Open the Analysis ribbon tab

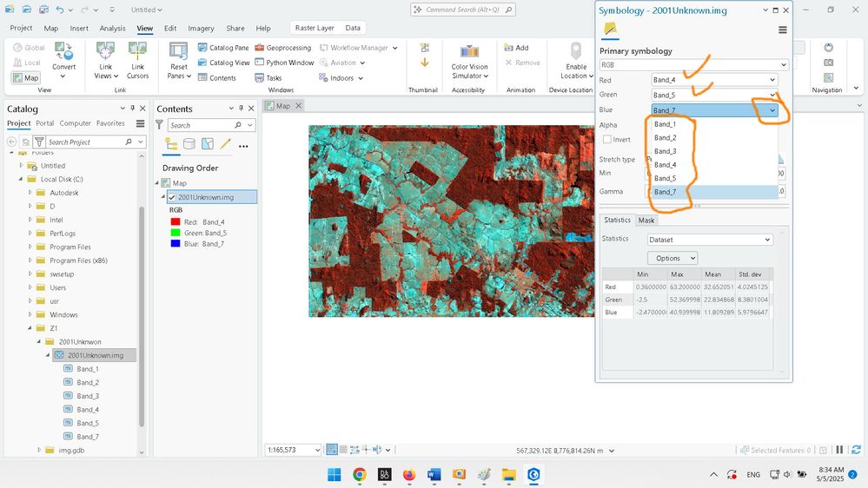coord(112,28)
